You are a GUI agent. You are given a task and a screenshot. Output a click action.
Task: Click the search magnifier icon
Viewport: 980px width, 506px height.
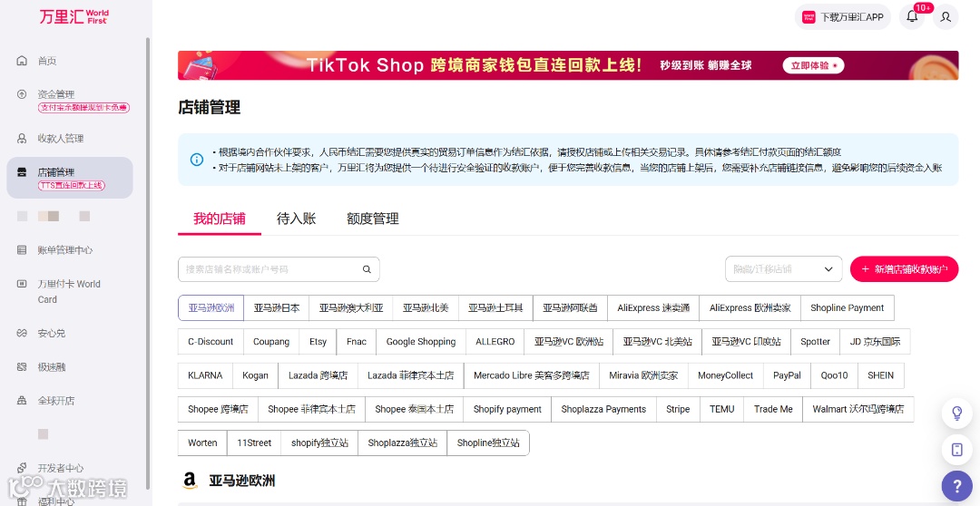[x=367, y=269]
